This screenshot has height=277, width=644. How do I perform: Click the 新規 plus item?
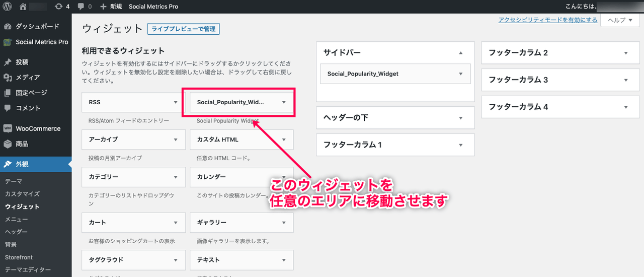[111, 7]
